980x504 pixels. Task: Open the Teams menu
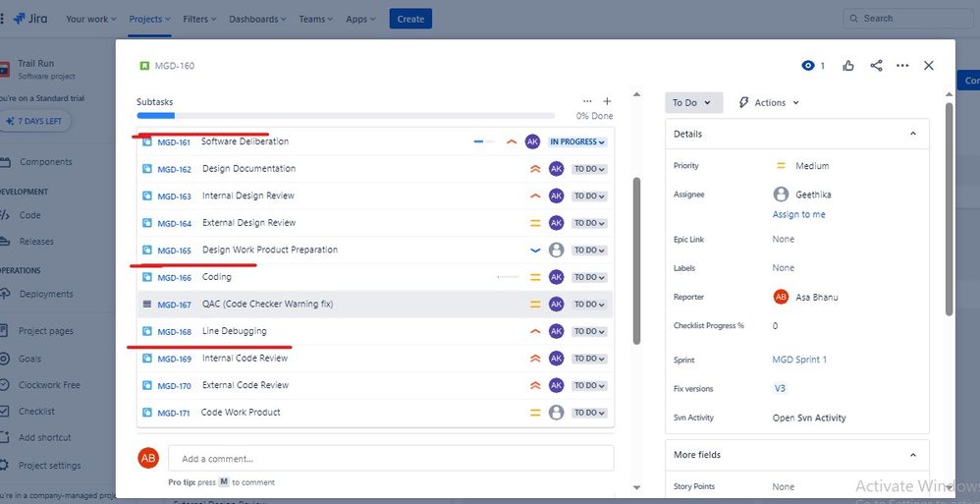click(x=315, y=19)
